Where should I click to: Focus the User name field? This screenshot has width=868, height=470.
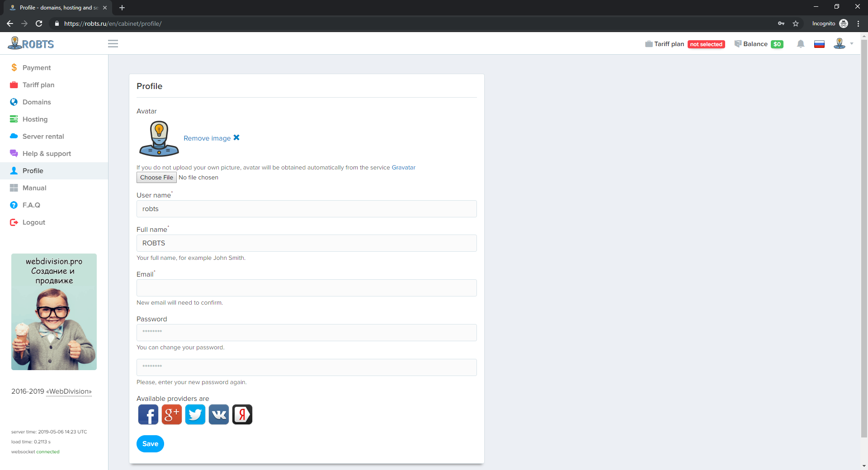(x=307, y=209)
